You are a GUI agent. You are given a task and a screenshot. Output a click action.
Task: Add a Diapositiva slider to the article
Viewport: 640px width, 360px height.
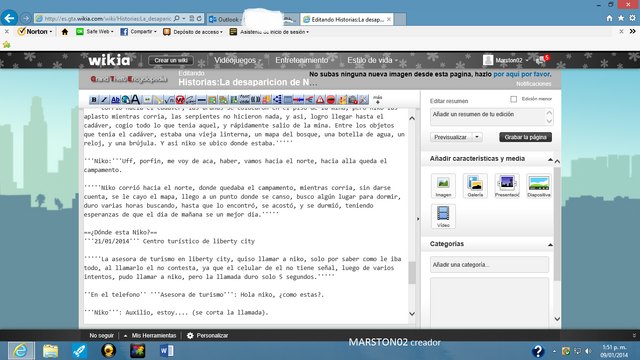click(x=539, y=186)
